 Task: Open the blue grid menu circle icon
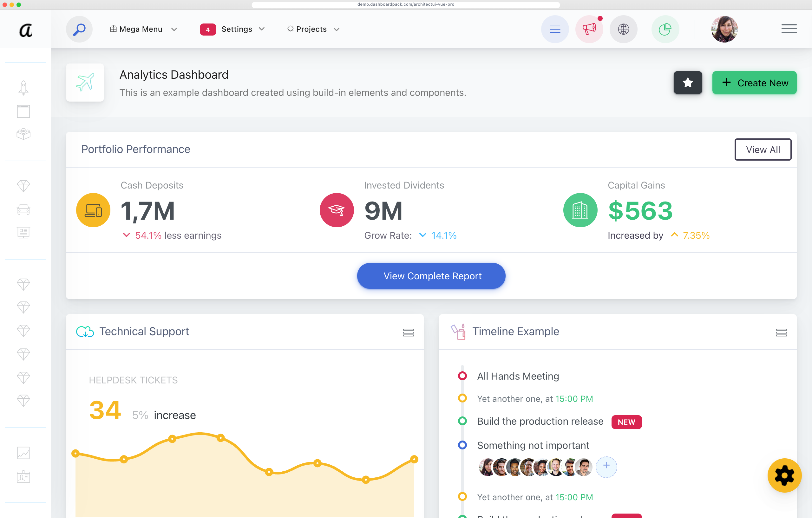click(x=555, y=29)
